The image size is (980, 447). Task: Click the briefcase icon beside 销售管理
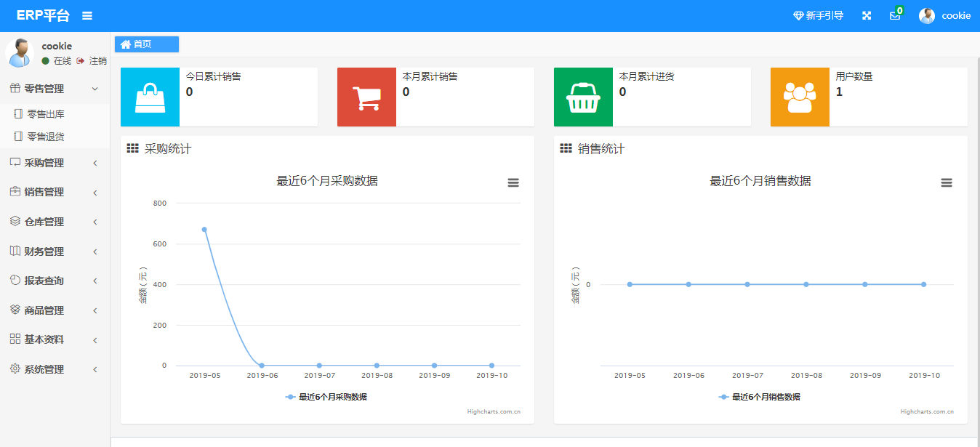[x=15, y=192]
